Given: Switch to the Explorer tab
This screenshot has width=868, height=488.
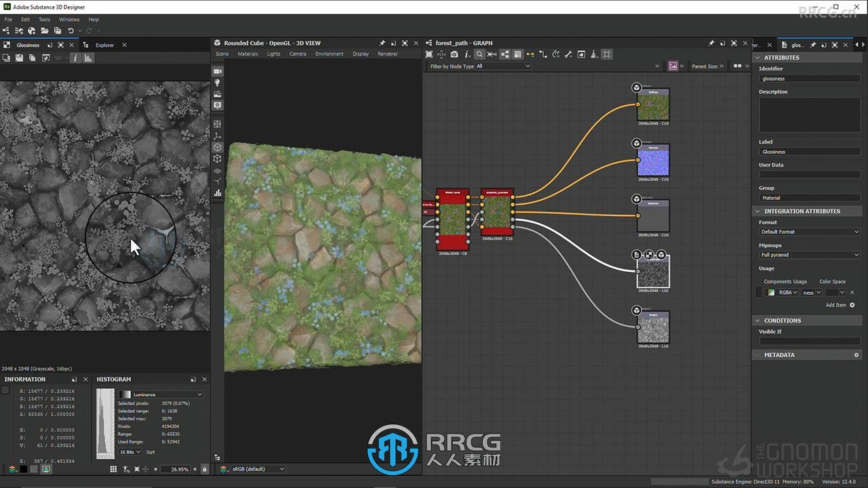Looking at the screenshot, I should click(x=104, y=45).
